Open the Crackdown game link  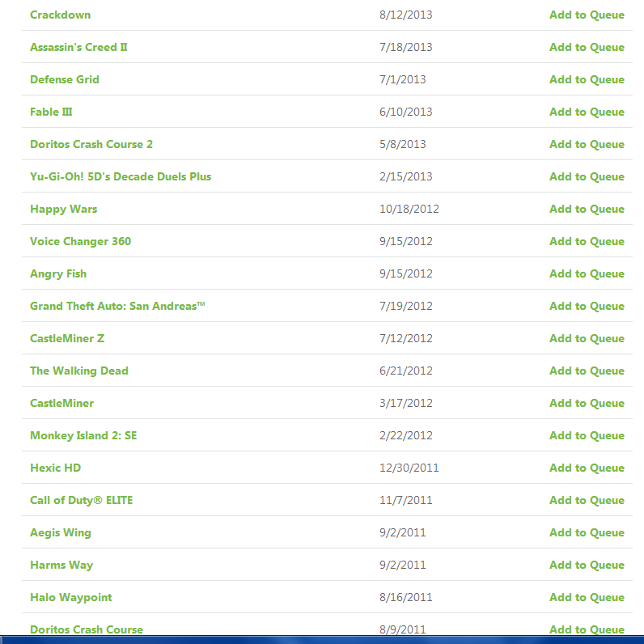(61, 15)
